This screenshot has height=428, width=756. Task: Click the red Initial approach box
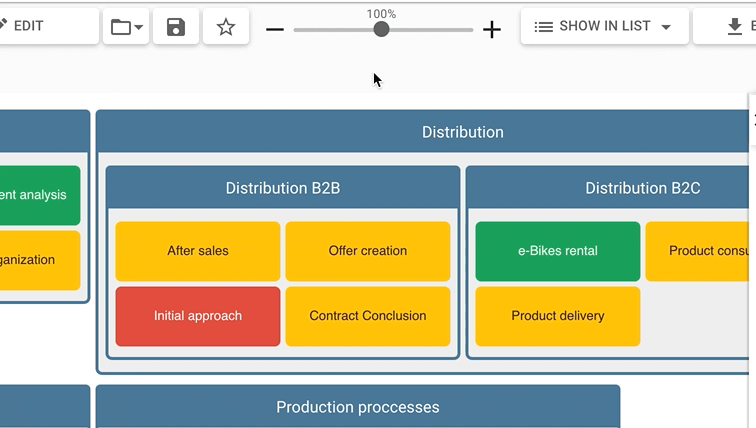click(x=198, y=316)
